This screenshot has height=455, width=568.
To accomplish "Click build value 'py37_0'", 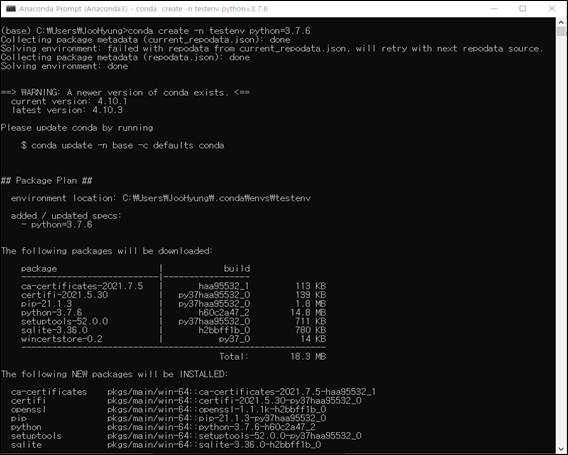I will pos(234,339).
